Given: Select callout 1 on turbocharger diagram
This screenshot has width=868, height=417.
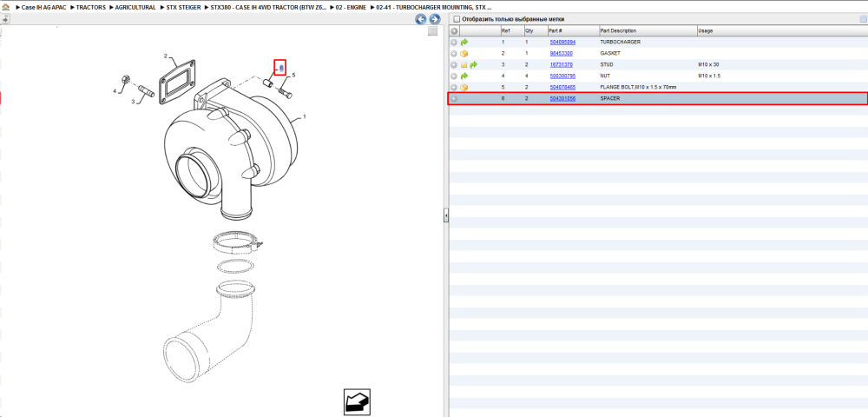Looking at the screenshot, I should pyautogui.click(x=304, y=117).
